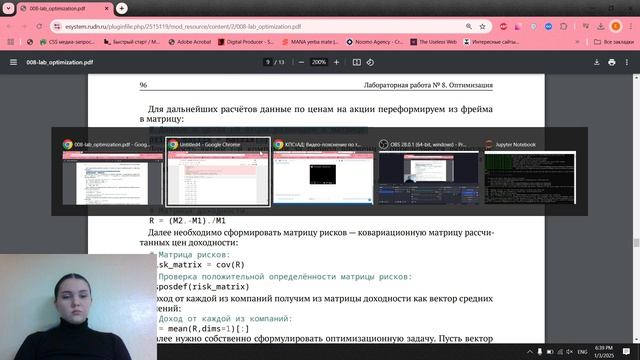Open the taskbar clock and date

point(604,351)
